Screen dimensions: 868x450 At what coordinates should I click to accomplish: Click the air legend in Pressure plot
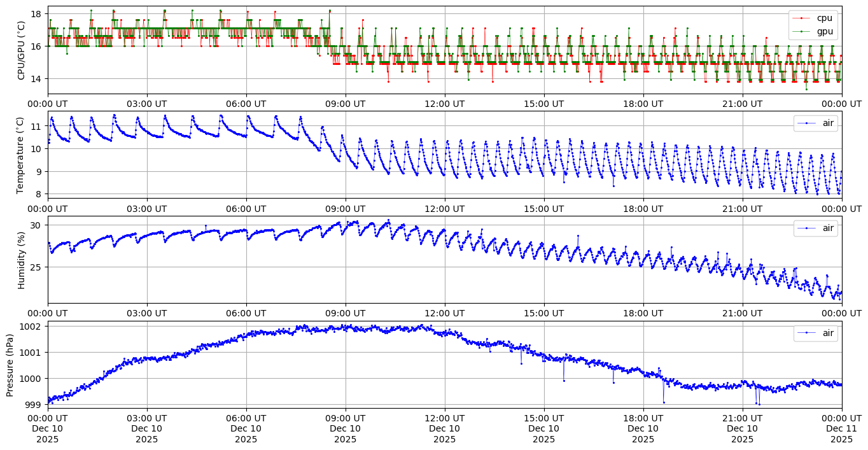pyautogui.click(x=828, y=333)
